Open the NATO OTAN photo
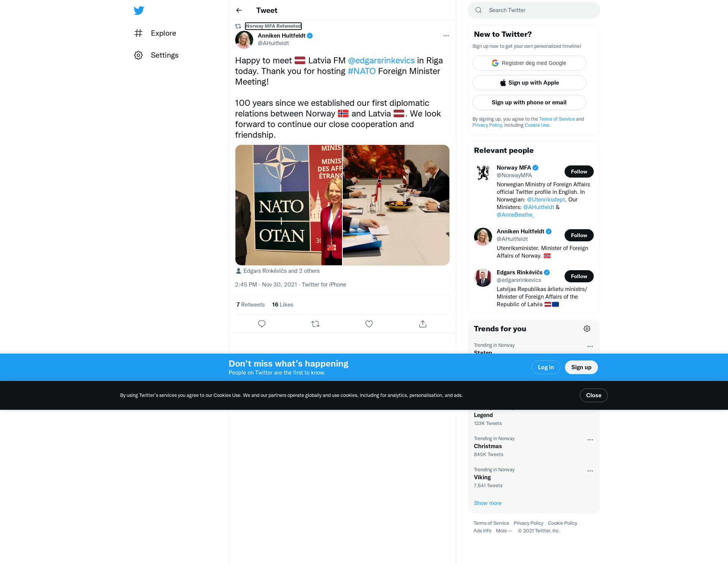The height and width of the screenshot is (565, 728). tap(289, 205)
